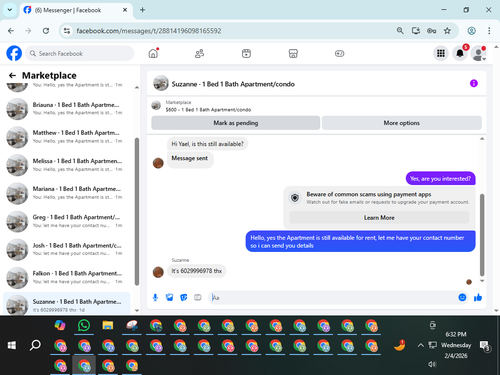The image size is (500, 375).
Task: Attach a file with the photo icon
Action: pos(169,297)
